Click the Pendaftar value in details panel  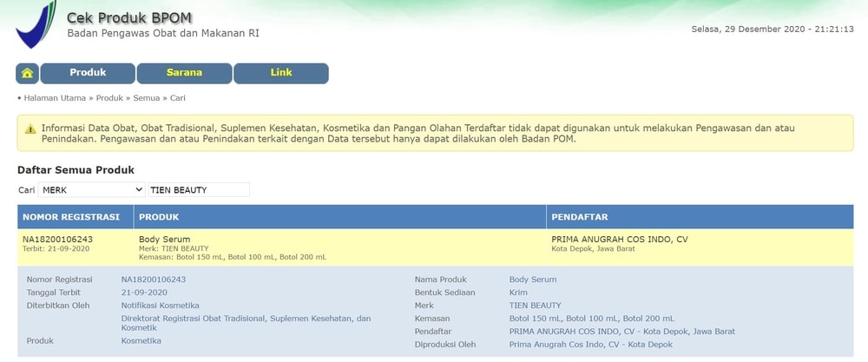click(622, 332)
